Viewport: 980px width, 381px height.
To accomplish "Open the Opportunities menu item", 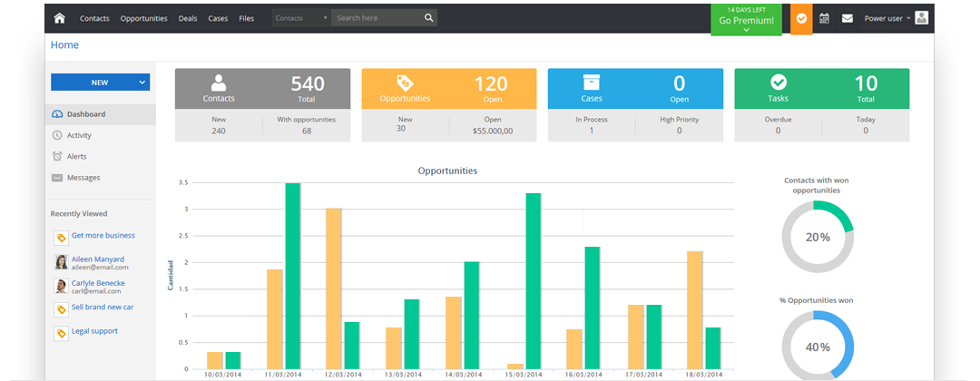I will [x=143, y=19].
